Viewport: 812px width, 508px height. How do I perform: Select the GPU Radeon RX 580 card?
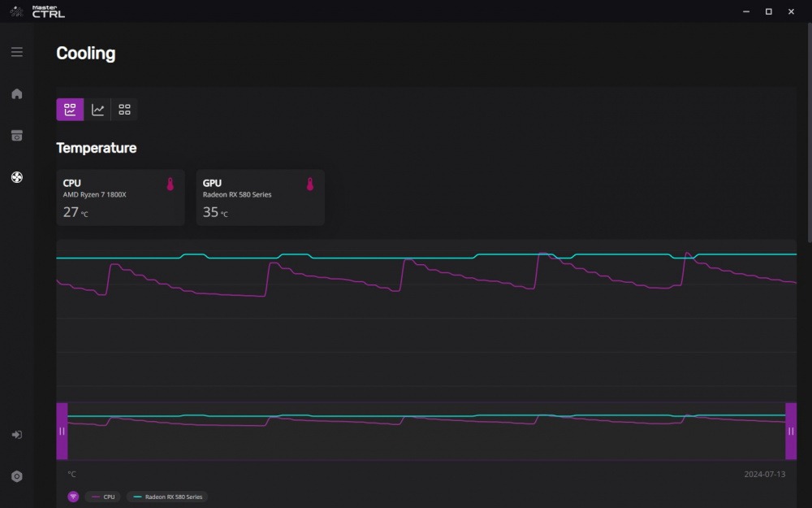click(260, 198)
